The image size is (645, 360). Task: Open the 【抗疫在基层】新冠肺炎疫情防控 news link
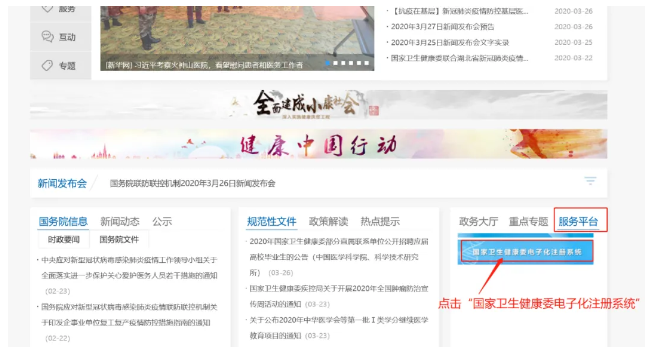[460, 11]
